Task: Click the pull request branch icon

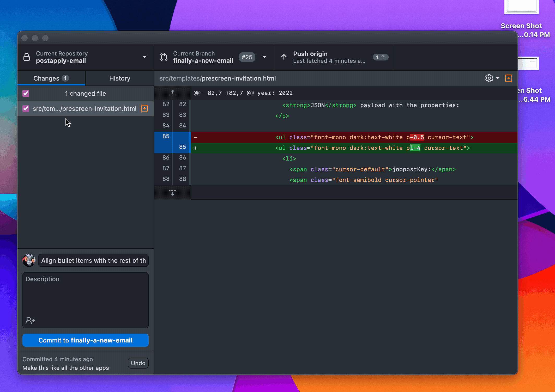Action: pos(164,57)
